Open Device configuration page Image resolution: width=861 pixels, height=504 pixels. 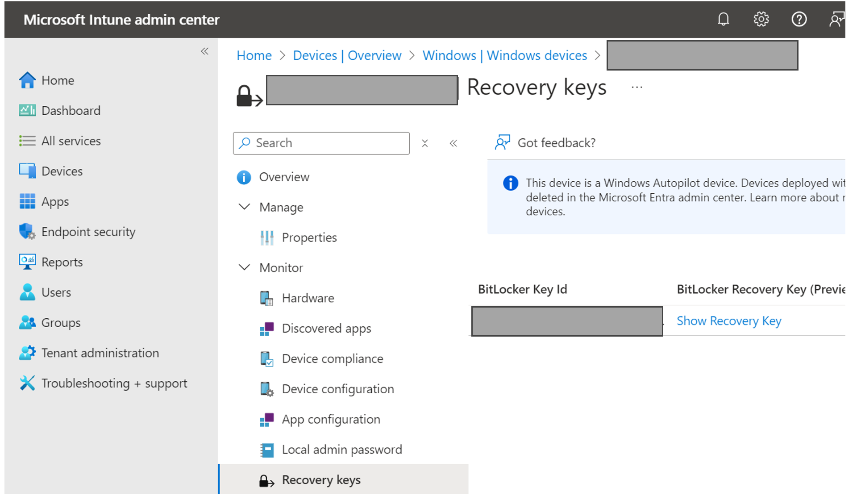pyautogui.click(x=338, y=389)
